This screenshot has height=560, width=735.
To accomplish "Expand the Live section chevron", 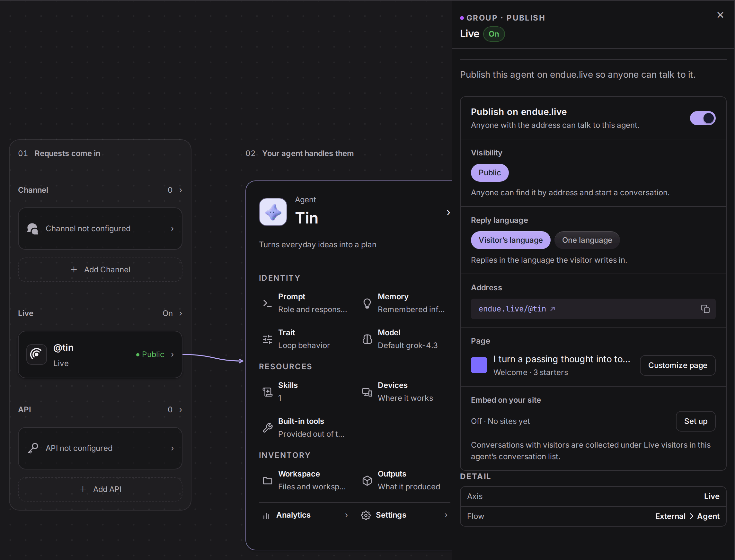I will (181, 313).
